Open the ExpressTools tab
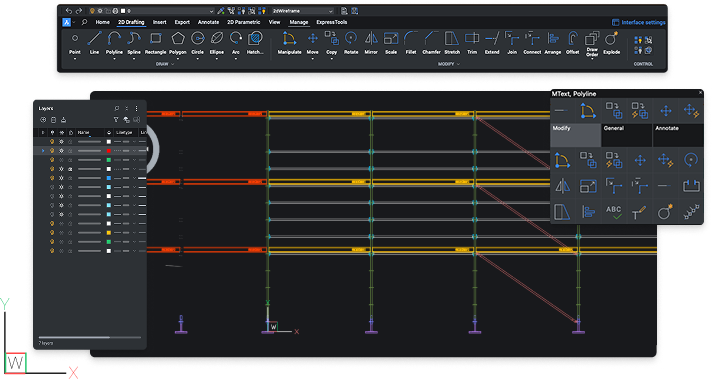This screenshot has width=712, height=379. coord(332,22)
